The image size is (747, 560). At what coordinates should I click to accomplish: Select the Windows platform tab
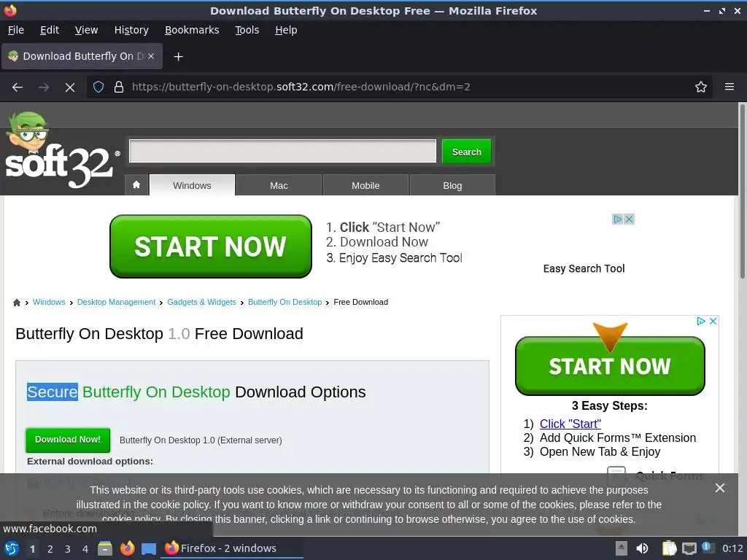click(x=192, y=185)
